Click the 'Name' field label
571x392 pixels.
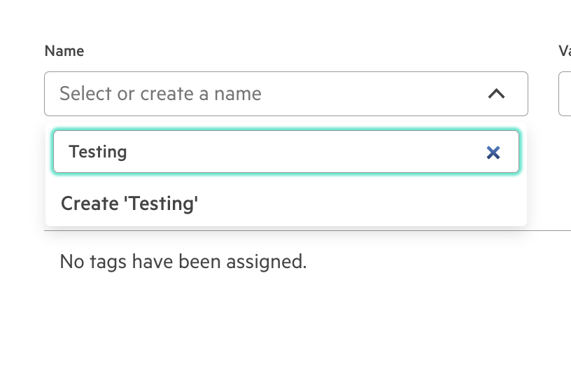[64, 51]
